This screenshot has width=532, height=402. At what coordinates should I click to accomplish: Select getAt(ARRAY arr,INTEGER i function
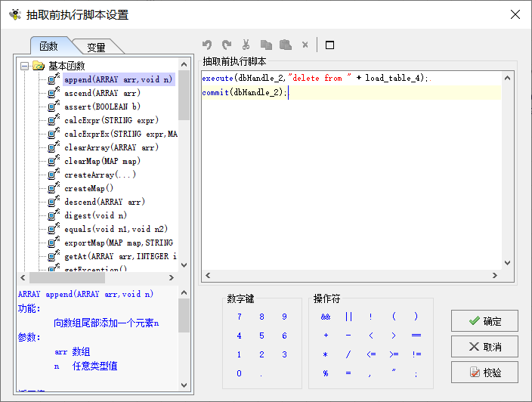[x=121, y=256]
